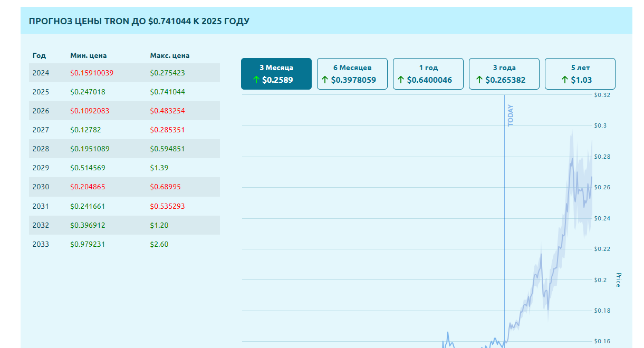Click min price $0.204865
This screenshot has width=644, height=348.
(88, 187)
